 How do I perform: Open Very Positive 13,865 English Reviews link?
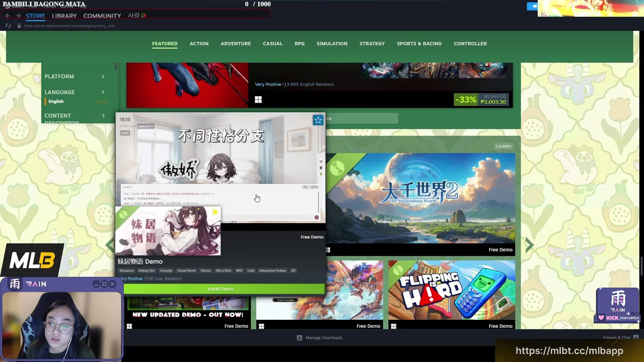(x=294, y=84)
